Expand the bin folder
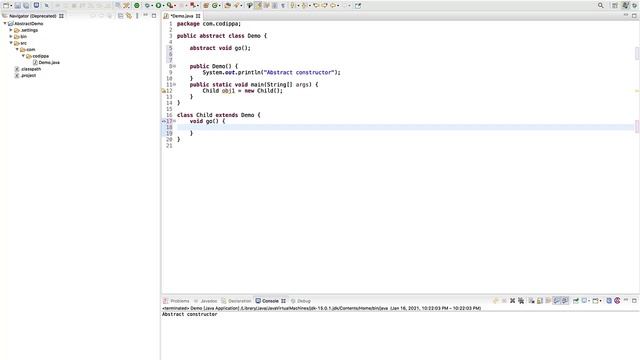 (x=11, y=36)
